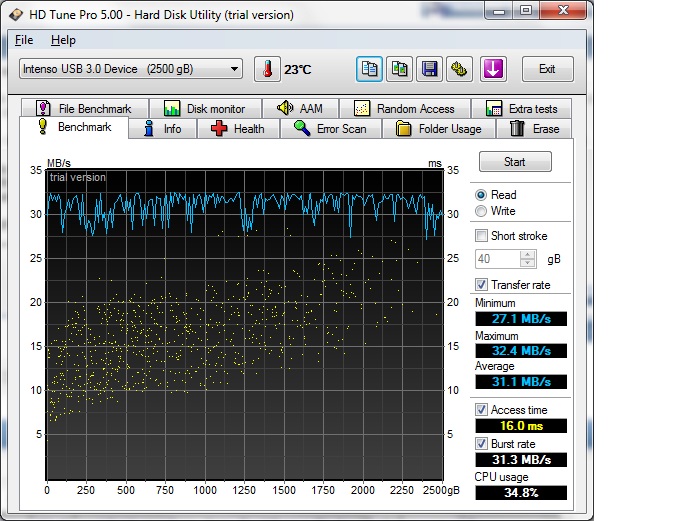The width and height of the screenshot is (681, 521).
Task: Click the 16.0 ms access time value
Action: pos(521,425)
